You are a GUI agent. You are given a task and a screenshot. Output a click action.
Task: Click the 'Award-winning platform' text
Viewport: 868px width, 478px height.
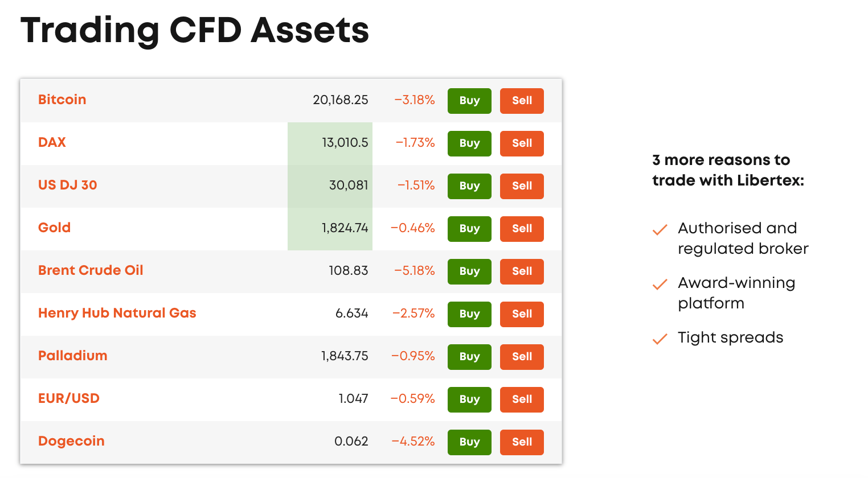(x=736, y=293)
